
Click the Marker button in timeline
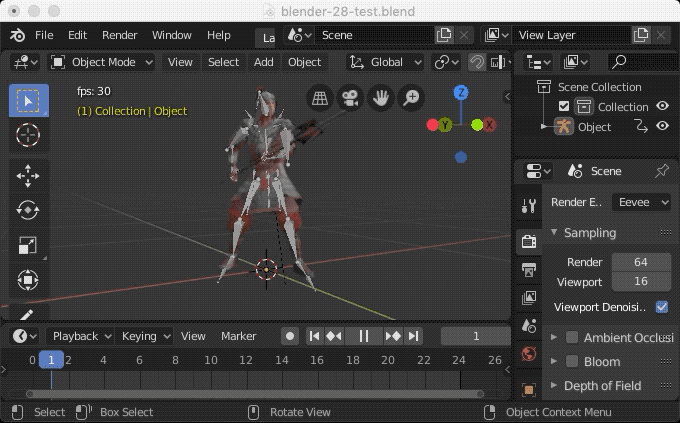pos(238,336)
